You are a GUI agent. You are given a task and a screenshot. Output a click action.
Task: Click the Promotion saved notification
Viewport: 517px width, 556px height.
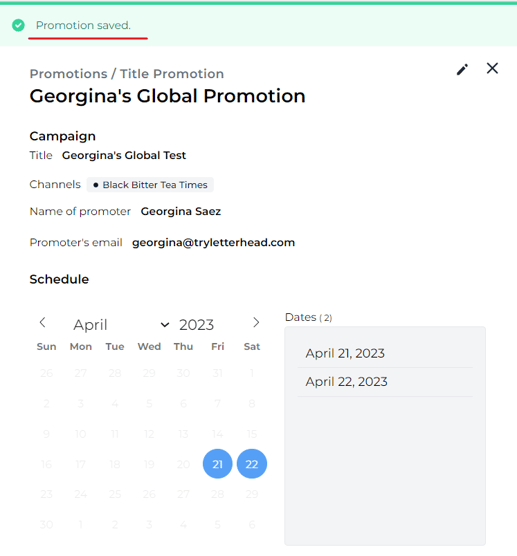click(x=83, y=25)
